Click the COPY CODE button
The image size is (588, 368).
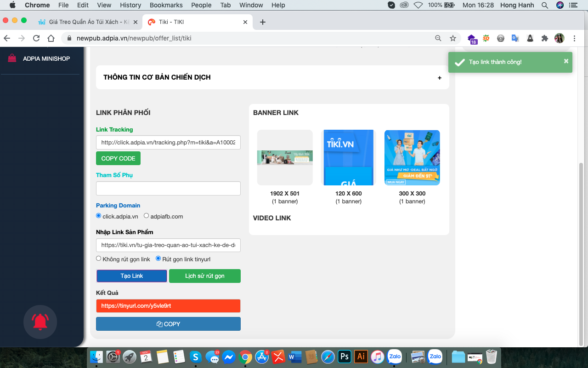(118, 158)
